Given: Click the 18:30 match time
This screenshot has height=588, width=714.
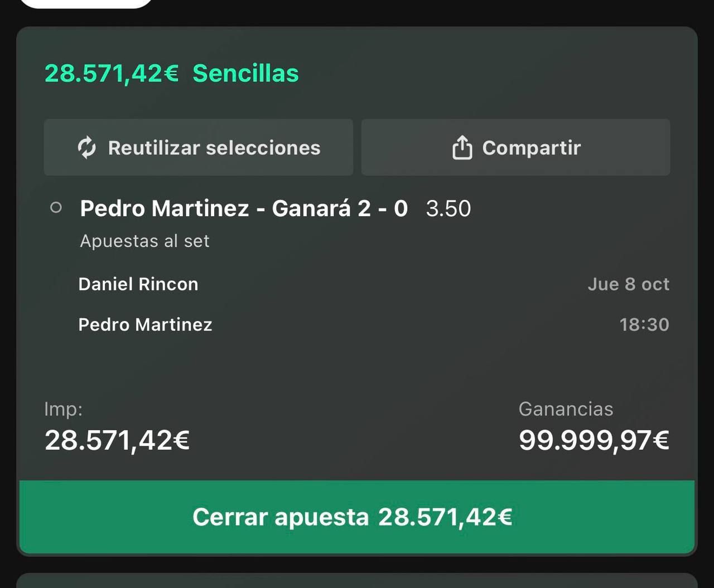Looking at the screenshot, I should 644,324.
